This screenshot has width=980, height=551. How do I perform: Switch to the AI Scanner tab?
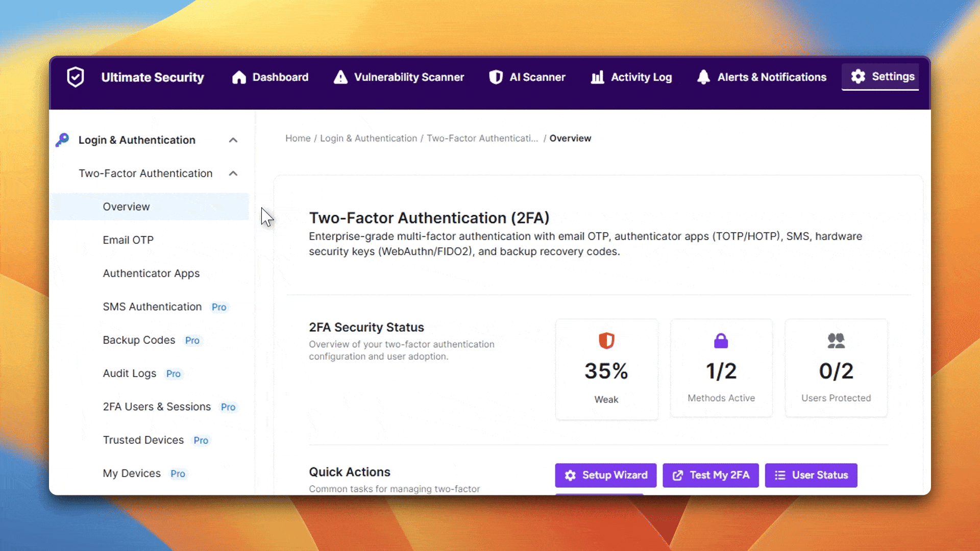pos(527,77)
